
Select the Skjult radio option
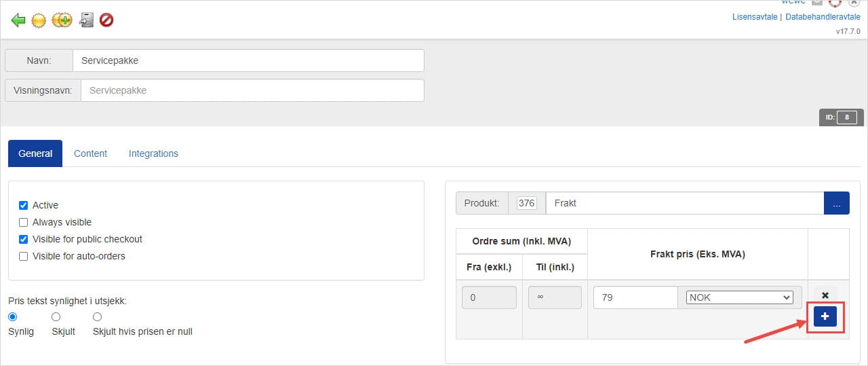point(56,317)
